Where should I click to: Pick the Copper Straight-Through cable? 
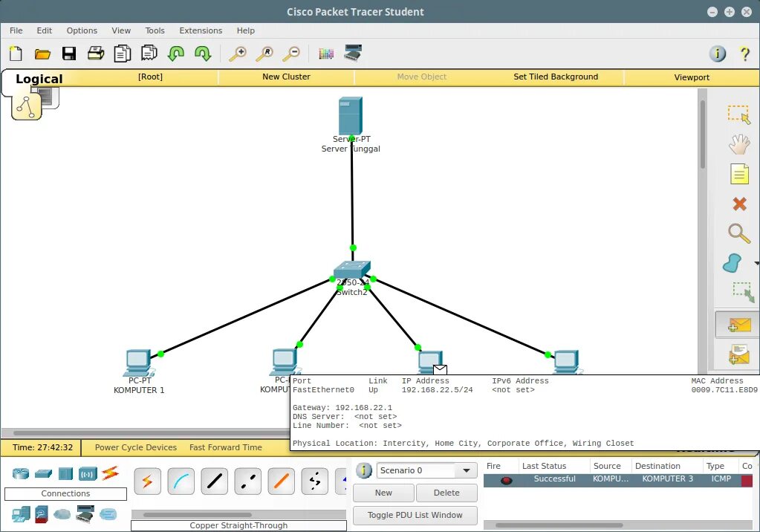(x=214, y=481)
